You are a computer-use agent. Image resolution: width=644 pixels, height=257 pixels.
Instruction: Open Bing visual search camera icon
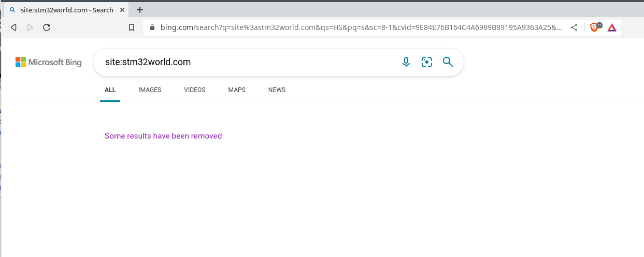tap(427, 63)
